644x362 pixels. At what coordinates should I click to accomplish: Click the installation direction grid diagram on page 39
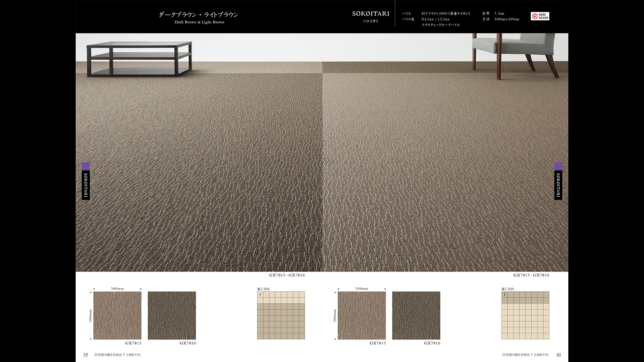281,315
